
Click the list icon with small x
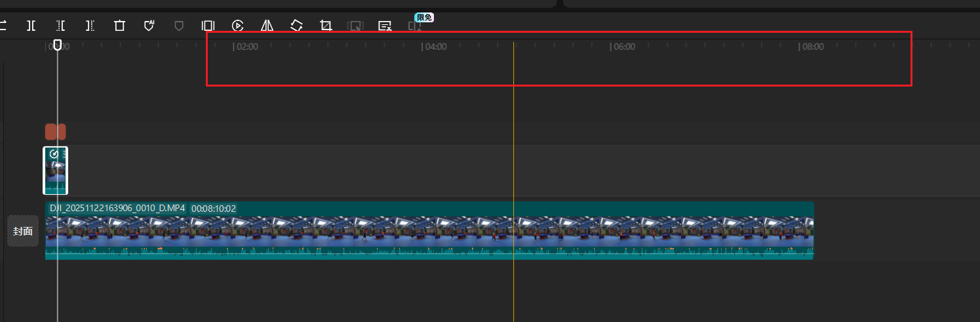385,26
